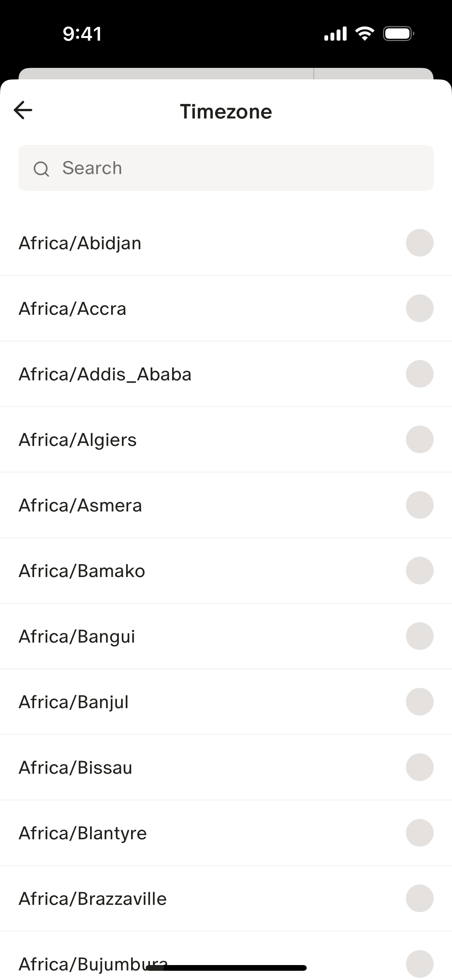The image size is (452, 980).
Task: Tap the home indicator bar
Action: pyautogui.click(x=226, y=968)
